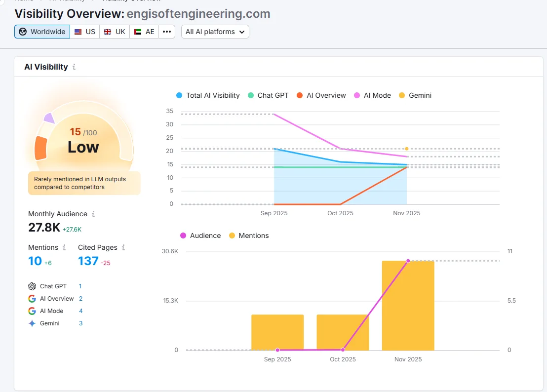The height and width of the screenshot is (392, 547).
Task: Click Chat GPT mentions count 1
Action: [x=80, y=286]
